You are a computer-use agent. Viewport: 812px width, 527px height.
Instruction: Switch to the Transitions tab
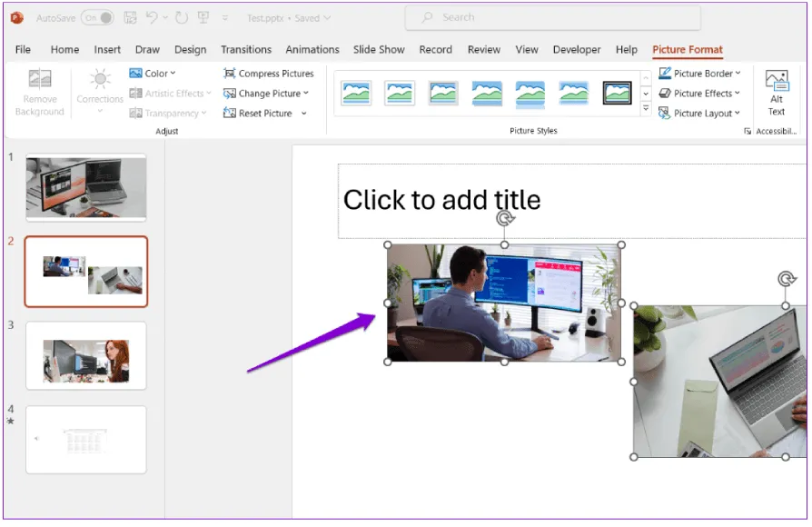[x=246, y=50]
